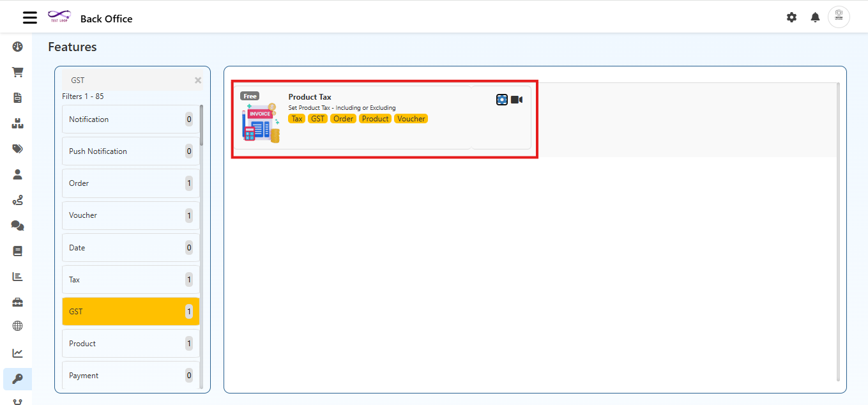Select the wrench tools icon in sidebar

click(17, 378)
